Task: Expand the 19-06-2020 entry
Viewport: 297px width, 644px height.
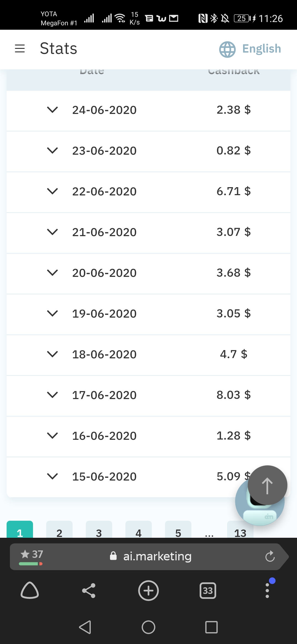Action: pyautogui.click(x=53, y=313)
